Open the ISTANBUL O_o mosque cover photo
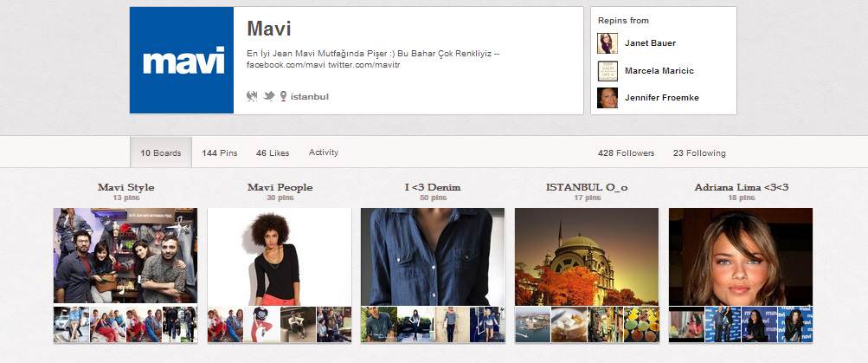This screenshot has height=363, width=868. coord(587,256)
